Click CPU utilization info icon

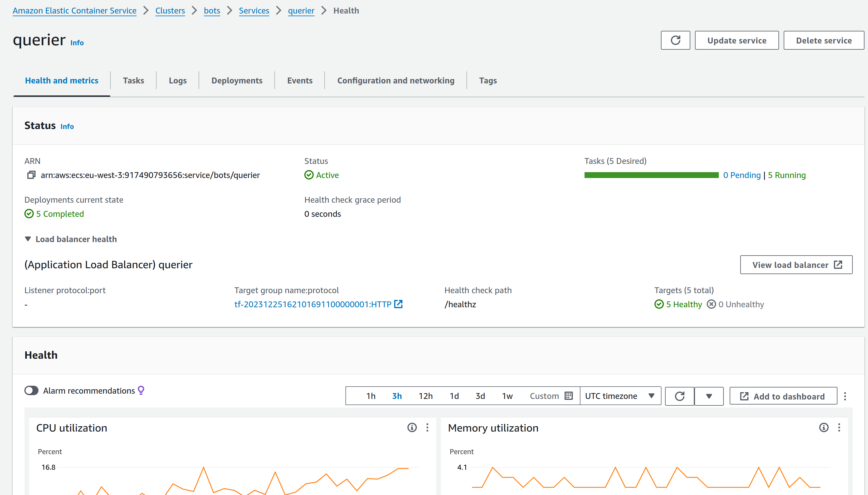[412, 427]
